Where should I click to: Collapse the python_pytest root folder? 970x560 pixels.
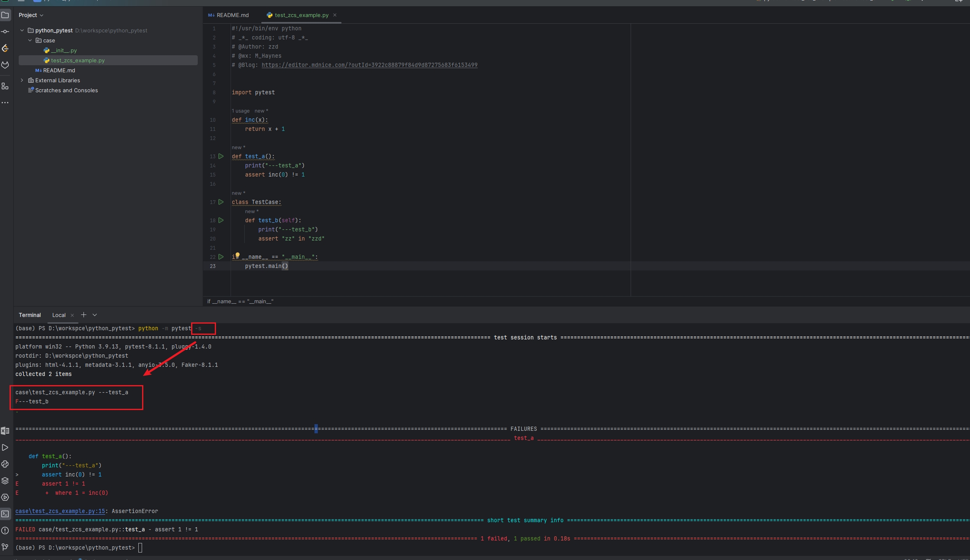click(22, 30)
